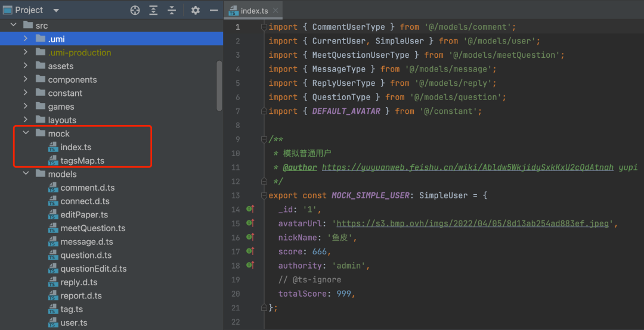Click the Expand All icon in Project toolbar
Viewport: 644px width, 330px height.
coord(154,10)
